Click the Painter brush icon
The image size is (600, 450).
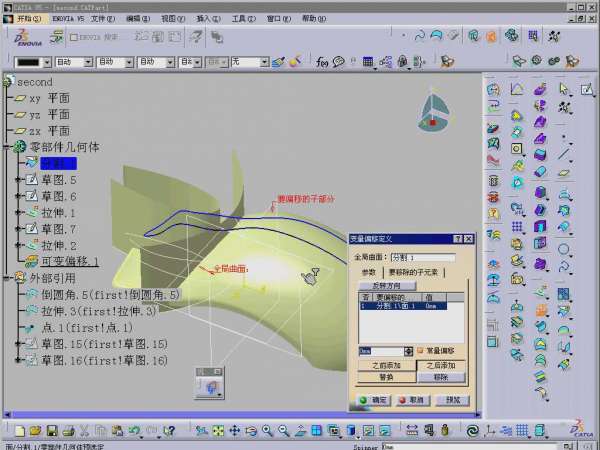point(278,62)
